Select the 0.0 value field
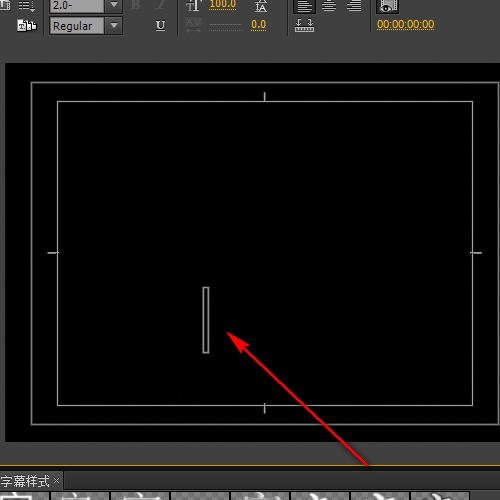 point(259,25)
